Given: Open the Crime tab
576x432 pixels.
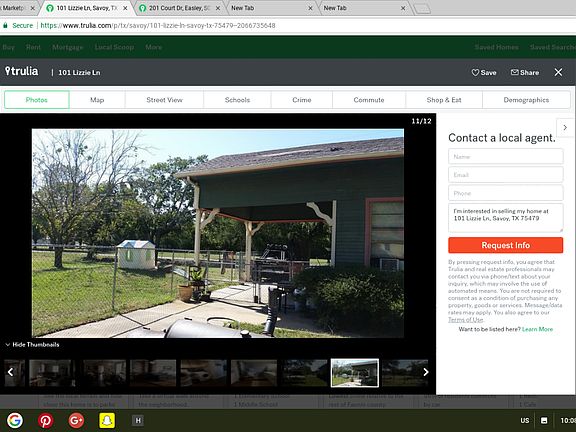Looking at the screenshot, I should coord(302,100).
